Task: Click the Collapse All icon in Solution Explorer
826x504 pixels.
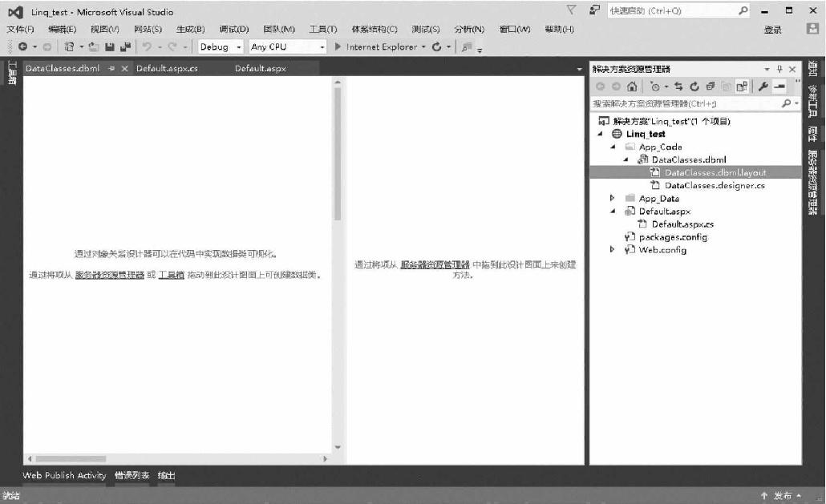Action: tap(710, 87)
